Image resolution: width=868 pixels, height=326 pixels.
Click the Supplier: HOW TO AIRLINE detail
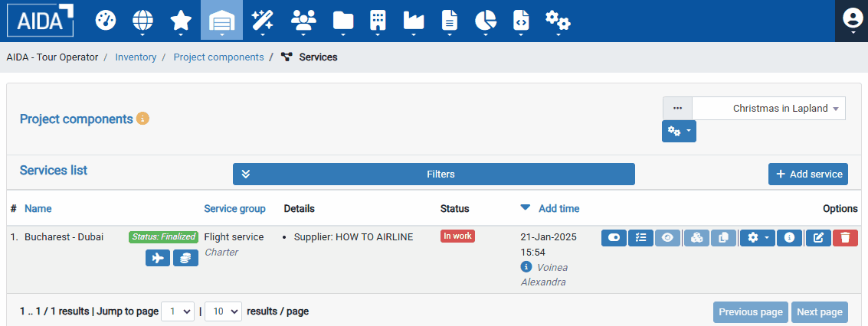[x=354, y=237]
